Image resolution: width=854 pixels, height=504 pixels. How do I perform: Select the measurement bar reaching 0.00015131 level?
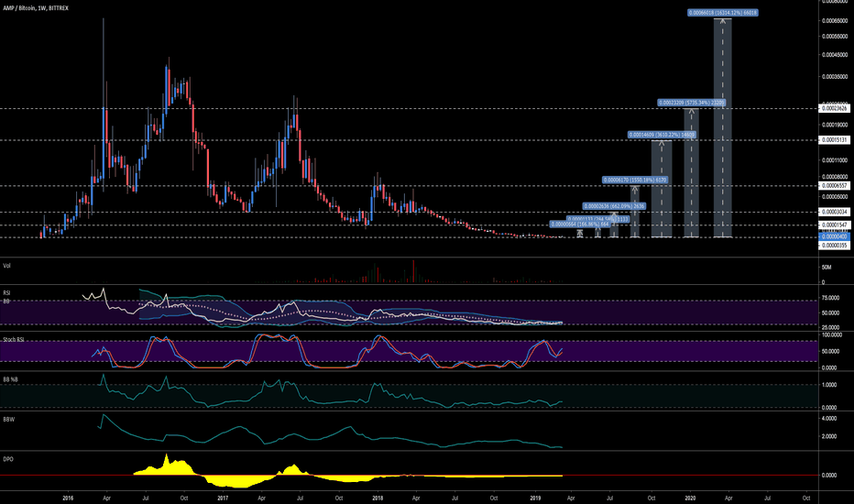coord(662,189)
